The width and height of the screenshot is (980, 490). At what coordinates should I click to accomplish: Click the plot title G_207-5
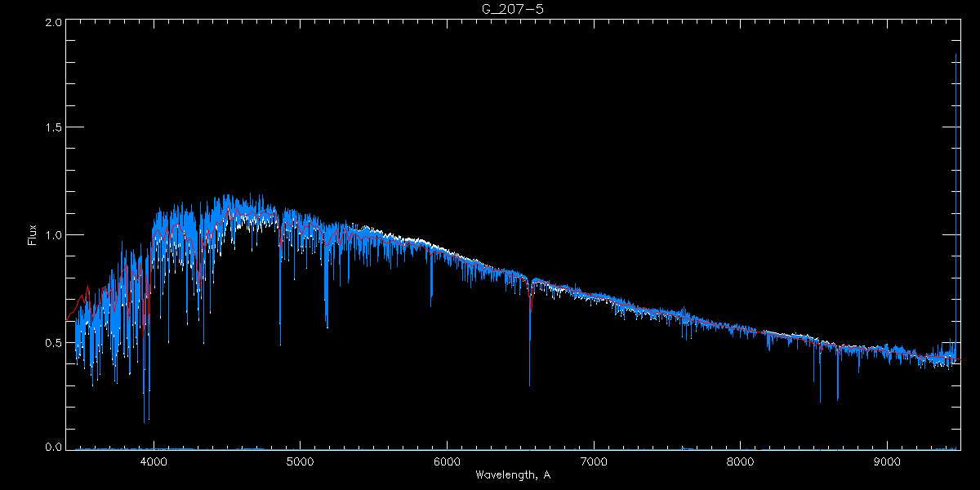[x=512, y=8]
